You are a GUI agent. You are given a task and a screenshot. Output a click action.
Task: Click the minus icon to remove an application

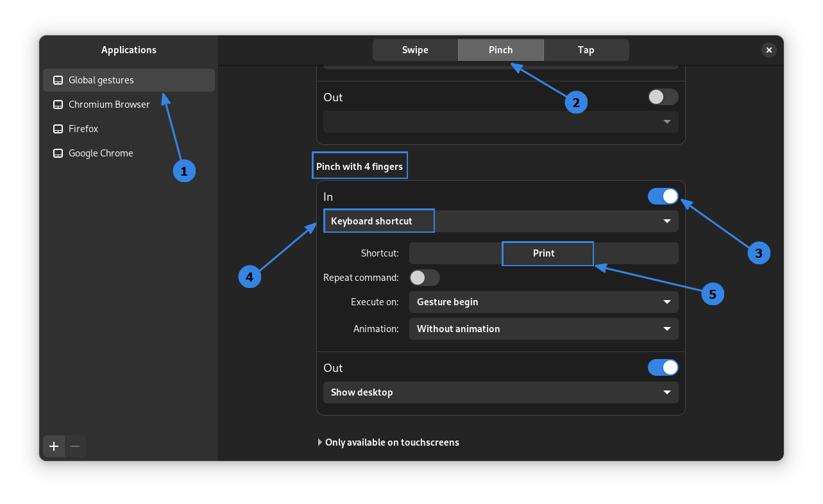(x=75, y=446)
